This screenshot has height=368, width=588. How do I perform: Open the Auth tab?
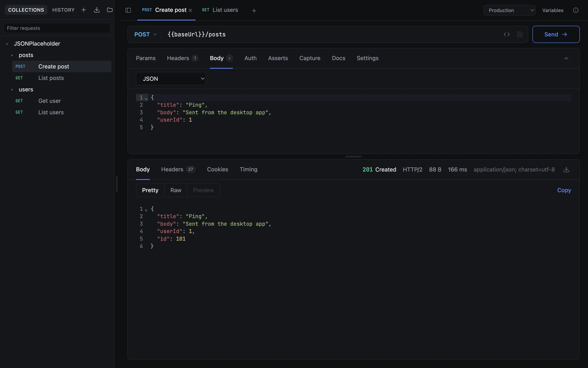pyautogui.click(x=250, y=58)
